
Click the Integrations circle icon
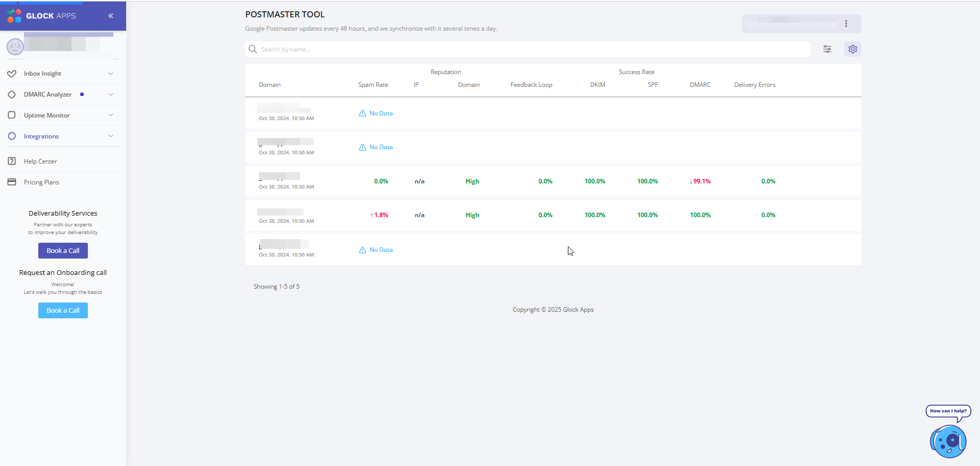coord(12,136)
